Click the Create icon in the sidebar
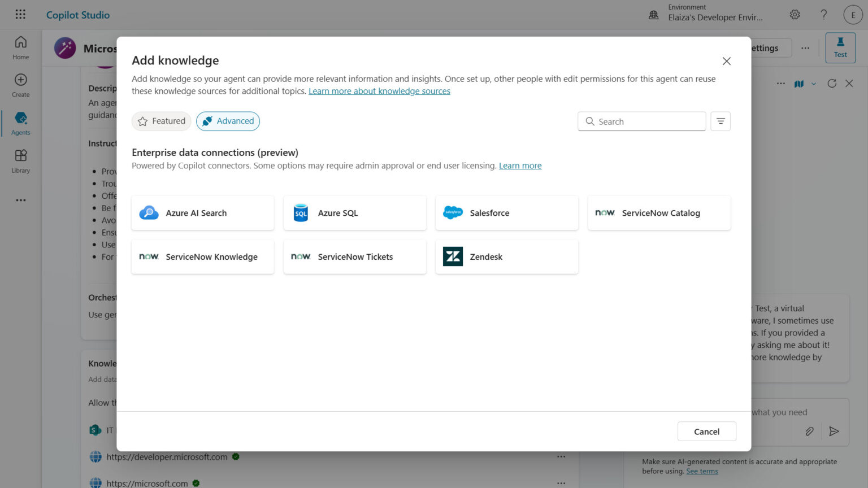868x488 pixels. 20,84
